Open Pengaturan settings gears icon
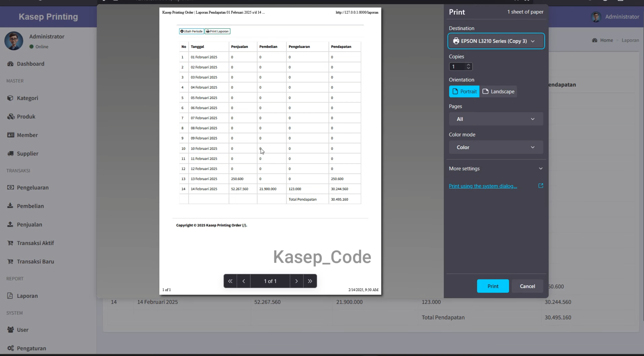The image size is (644, 356). (10, 348)
